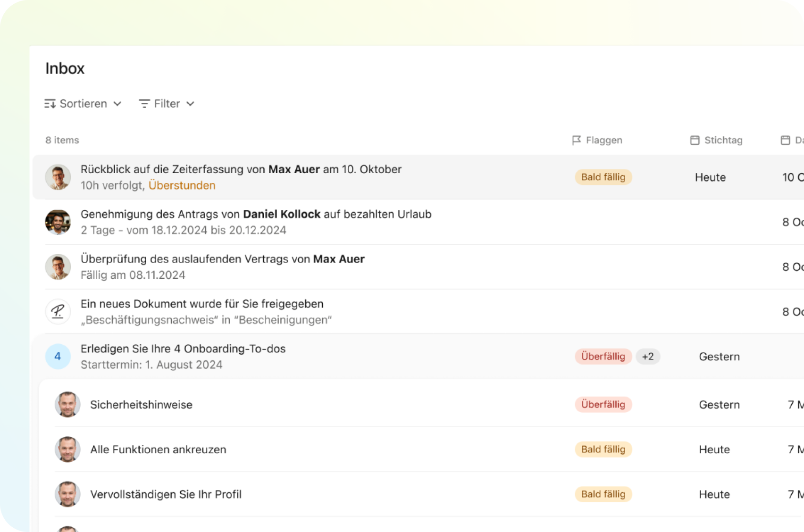Click avatar beside Vervollständigen Sie Ihr Profil

pos(67,494)
